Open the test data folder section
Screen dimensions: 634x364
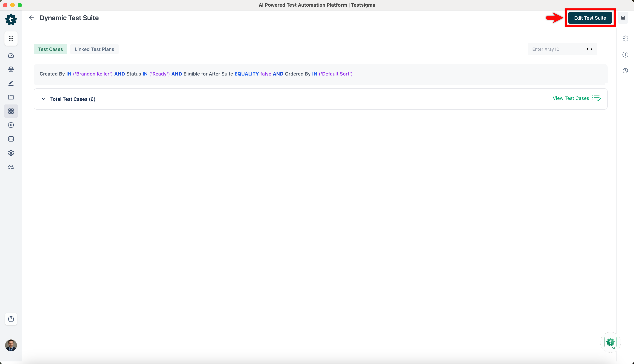pos(11,97)
